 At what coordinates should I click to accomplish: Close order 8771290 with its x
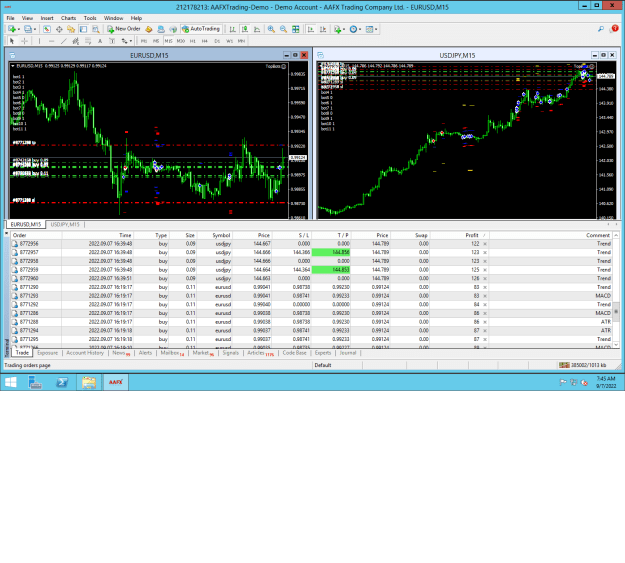coord(485,287)
